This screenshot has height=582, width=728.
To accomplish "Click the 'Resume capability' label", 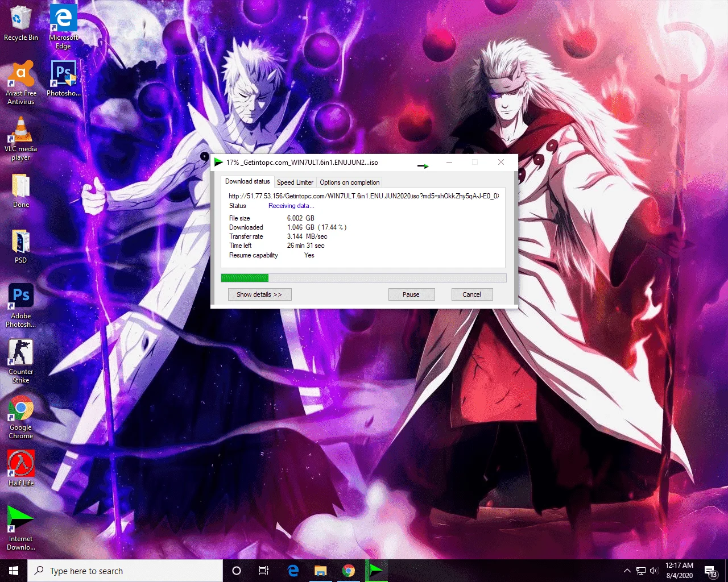I will pos(254,255).
